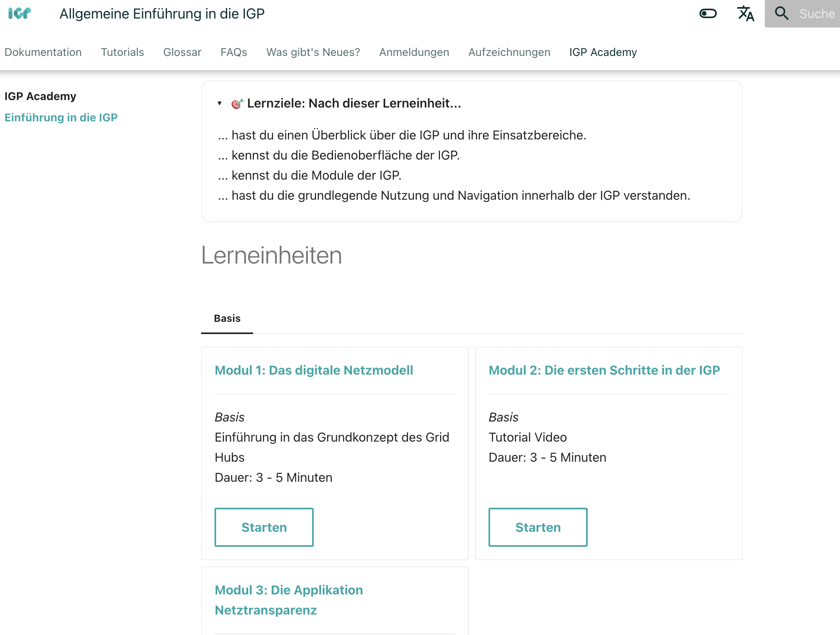The height and width of the screenshot is (635, 840).
Task: Click the search magnifier icon
Action: [x=781, y=14]
